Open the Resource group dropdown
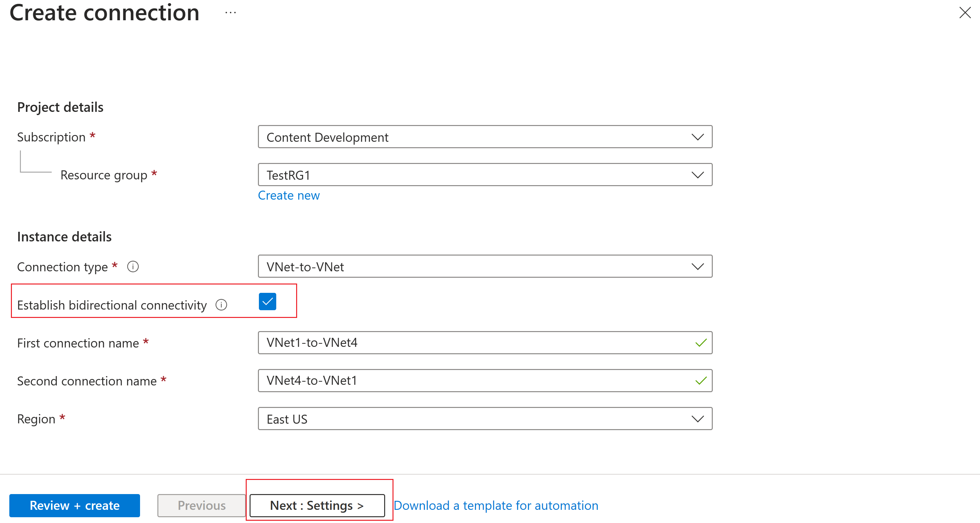 pyautogui.click(x=485, y=175)
